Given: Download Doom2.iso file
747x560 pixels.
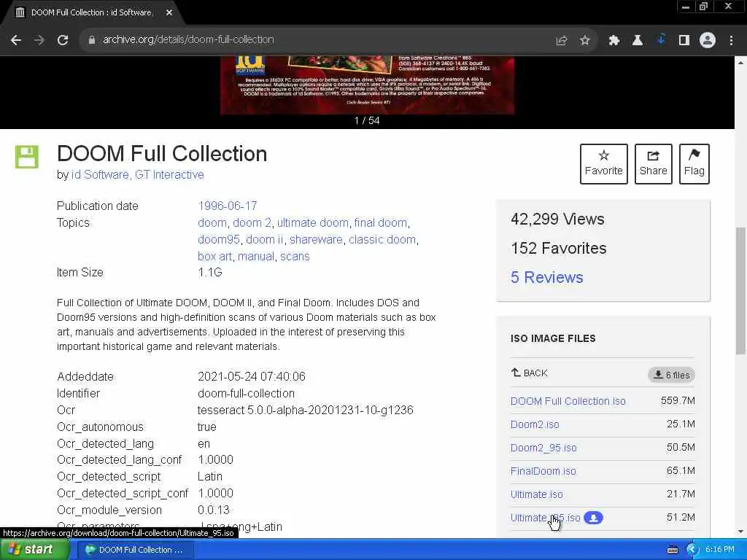Looking at the screenshot, I should tap(535, 424).
